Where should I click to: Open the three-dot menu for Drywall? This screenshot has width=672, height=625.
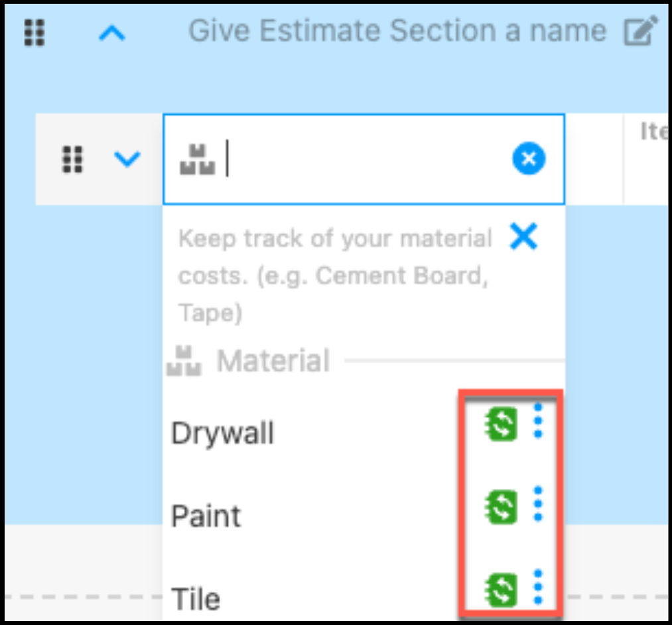[x=538, y=421]
